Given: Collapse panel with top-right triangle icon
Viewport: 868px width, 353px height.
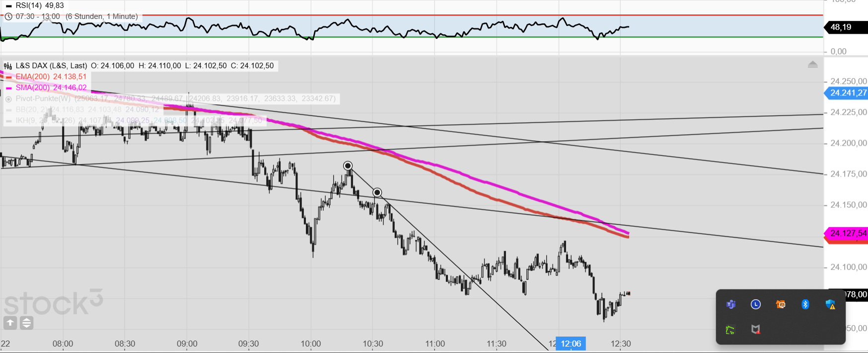Looking at the screenshot, I should [x=812, y=64].
